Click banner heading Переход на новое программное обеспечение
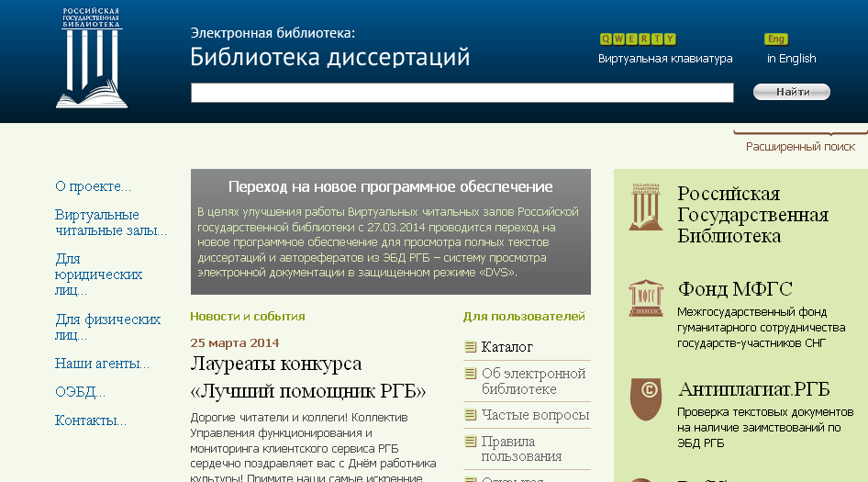Viewport: 868px width, 482px height. (x=390, y=186)
